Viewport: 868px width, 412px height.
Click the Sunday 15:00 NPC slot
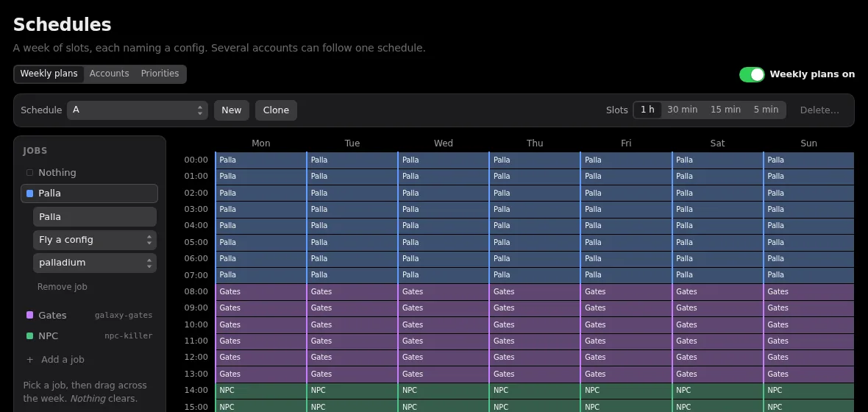click(x=808, y=406)
